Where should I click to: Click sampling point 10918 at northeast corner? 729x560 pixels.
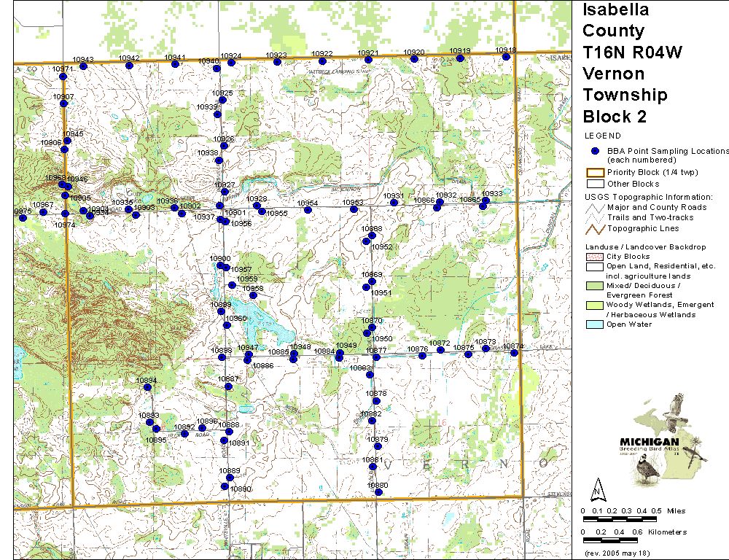[506, 57]
